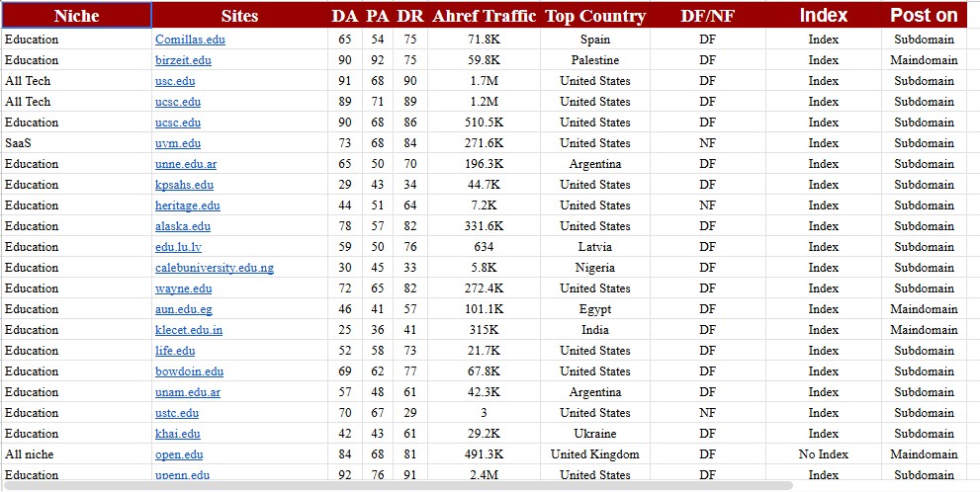Click the Ahref Traffic header cell

coord(484,16)
